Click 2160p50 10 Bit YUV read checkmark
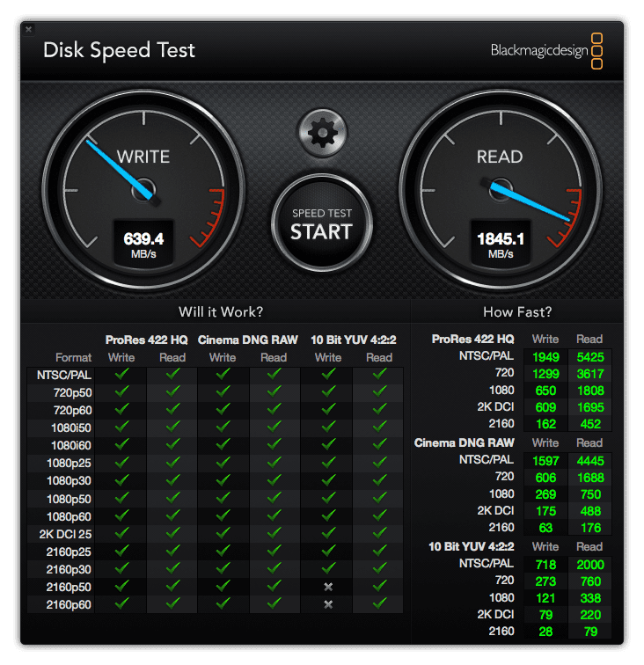The height and width of the screenshot is (665, 644). click(x=379, y=586)
